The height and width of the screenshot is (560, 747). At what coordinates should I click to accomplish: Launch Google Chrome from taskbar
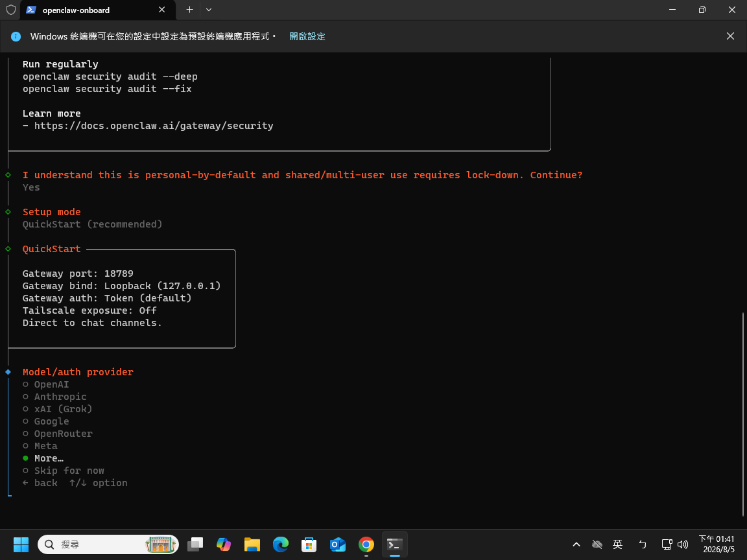point(366,544)
